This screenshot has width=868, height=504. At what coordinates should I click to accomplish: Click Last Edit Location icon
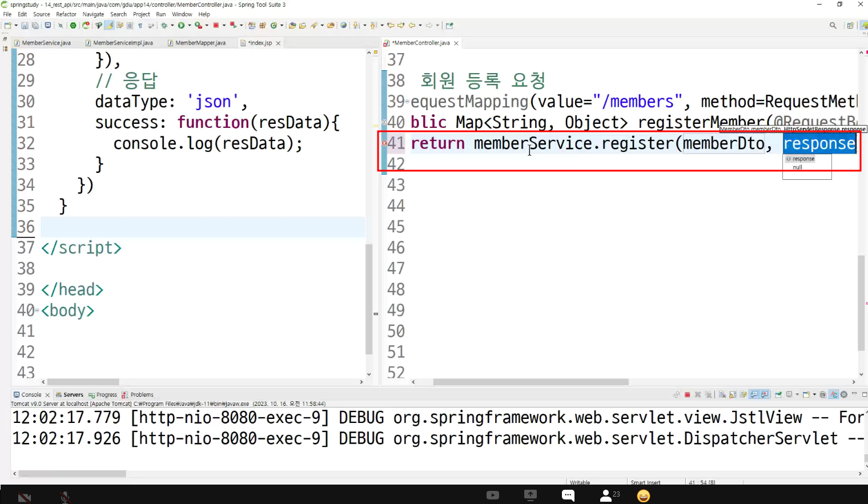(391, 26)
